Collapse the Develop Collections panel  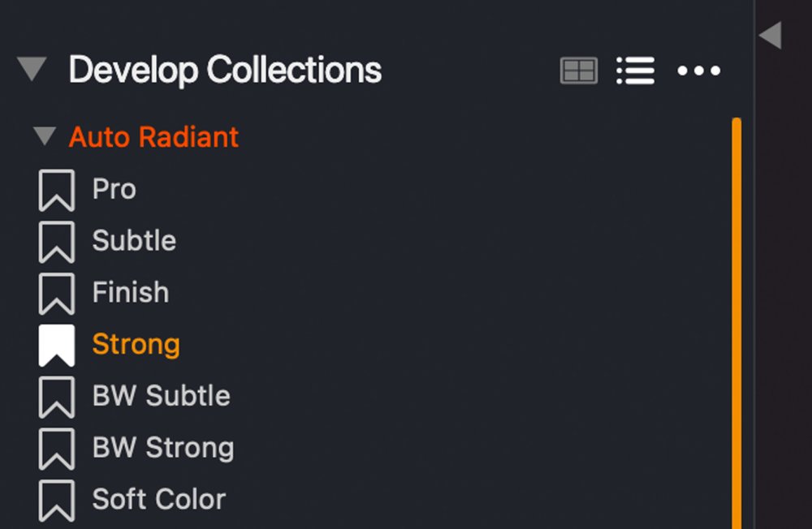click(32, 70)
